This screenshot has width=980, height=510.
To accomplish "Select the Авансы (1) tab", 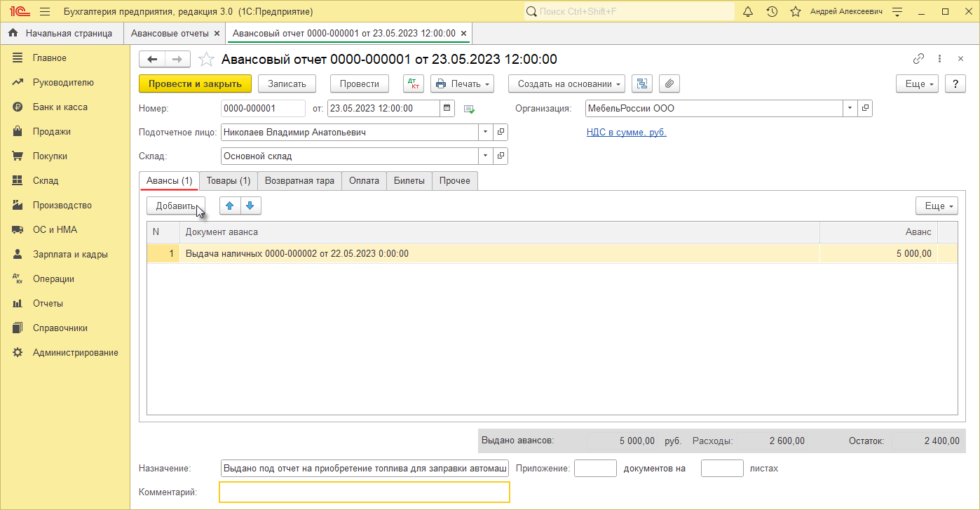I will tap(169, 180).
